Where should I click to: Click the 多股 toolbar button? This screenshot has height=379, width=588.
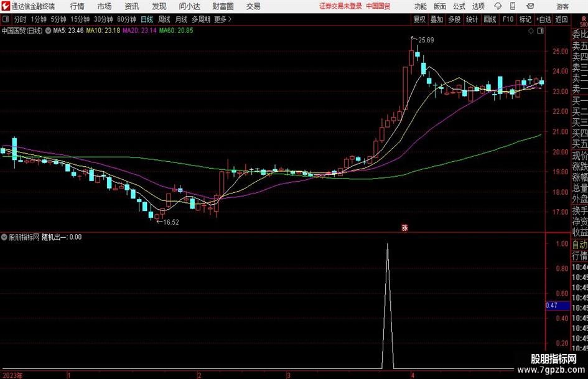click(454, 19)
